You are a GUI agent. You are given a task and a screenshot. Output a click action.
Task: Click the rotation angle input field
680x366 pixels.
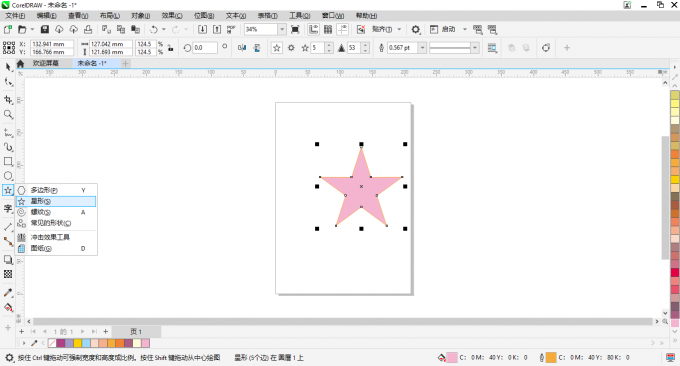(x=205, y=48)
